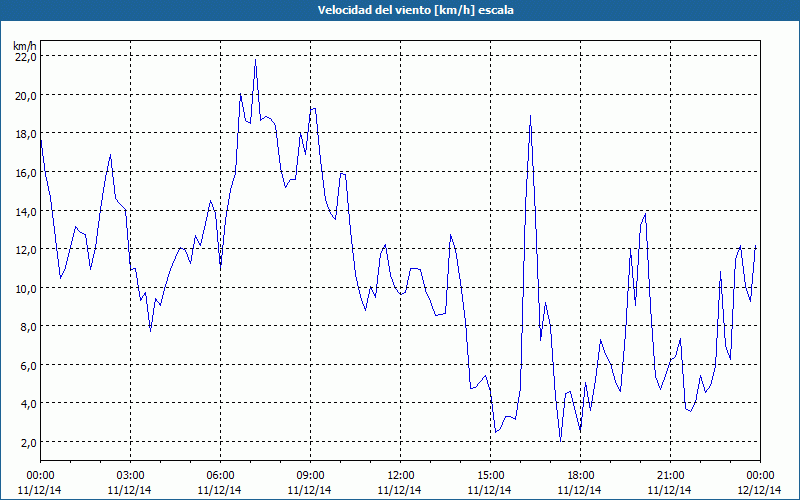Click the 14,0 y-axis label
The height and width of the screenshot is (500, 800).
point(26,211)
